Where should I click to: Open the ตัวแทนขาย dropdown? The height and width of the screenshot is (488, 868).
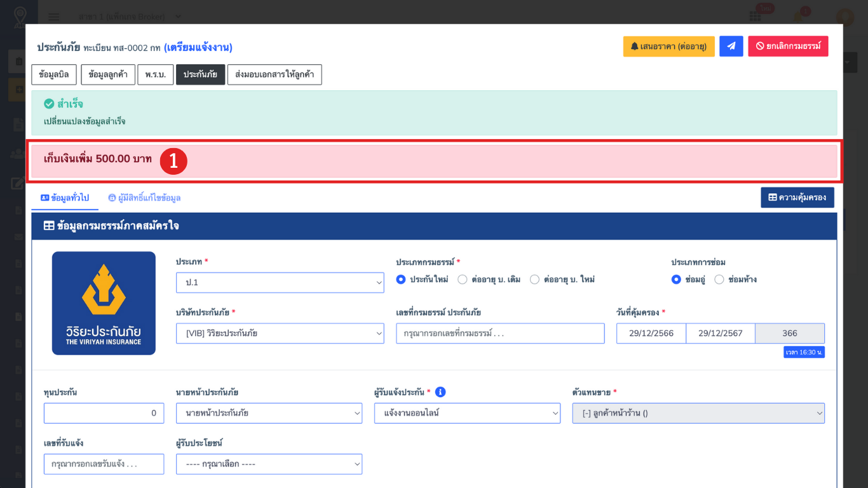(698, 413)
